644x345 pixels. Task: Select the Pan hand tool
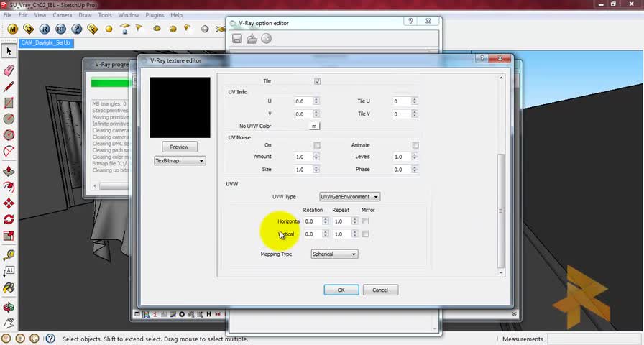(9, 323)
